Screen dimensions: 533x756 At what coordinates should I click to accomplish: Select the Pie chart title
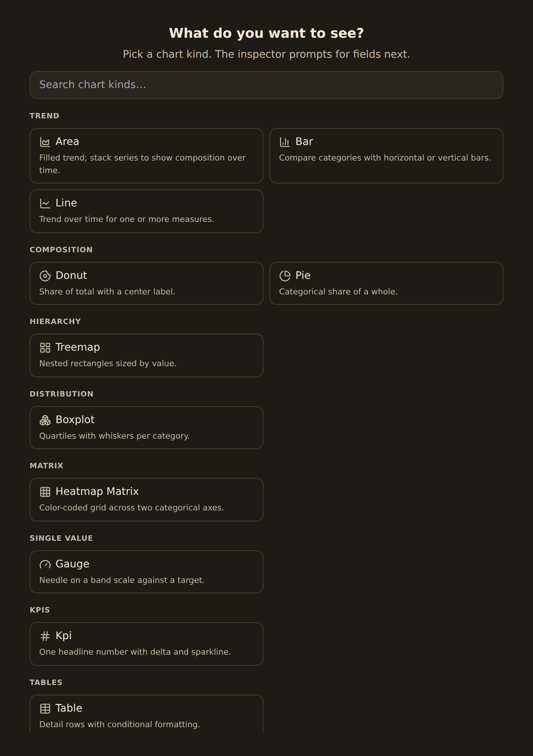303,276
